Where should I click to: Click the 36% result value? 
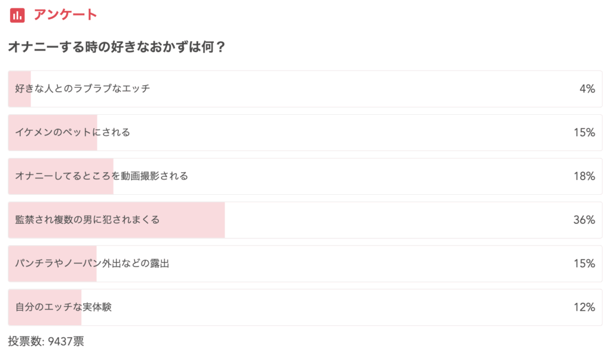click(x=584, y=220)
